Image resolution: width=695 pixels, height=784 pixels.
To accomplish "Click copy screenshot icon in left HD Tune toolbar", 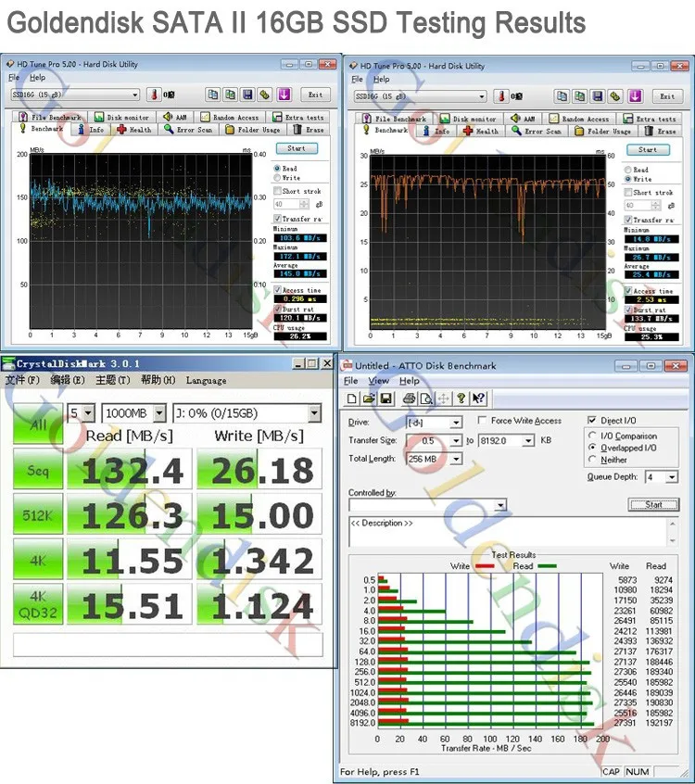I will [230, 94].
